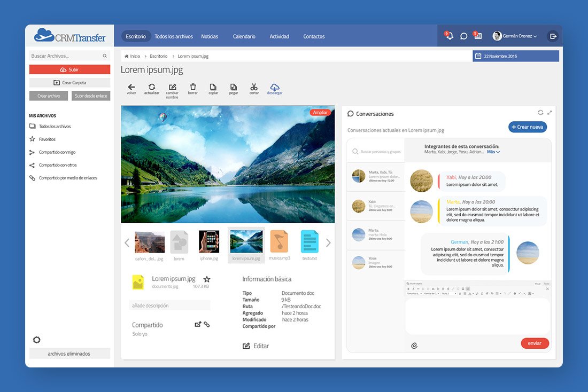
Task: Close the message editor toolbar X
Action: point(547,289)
